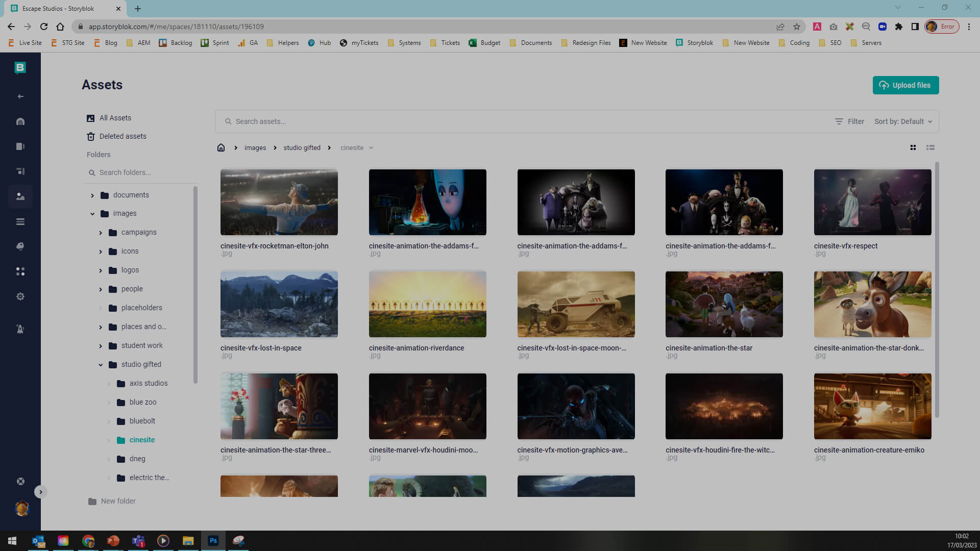Open the assets icon in sidebar
Viewport: 980px width, 551px height.
click(x=20, y=196)
